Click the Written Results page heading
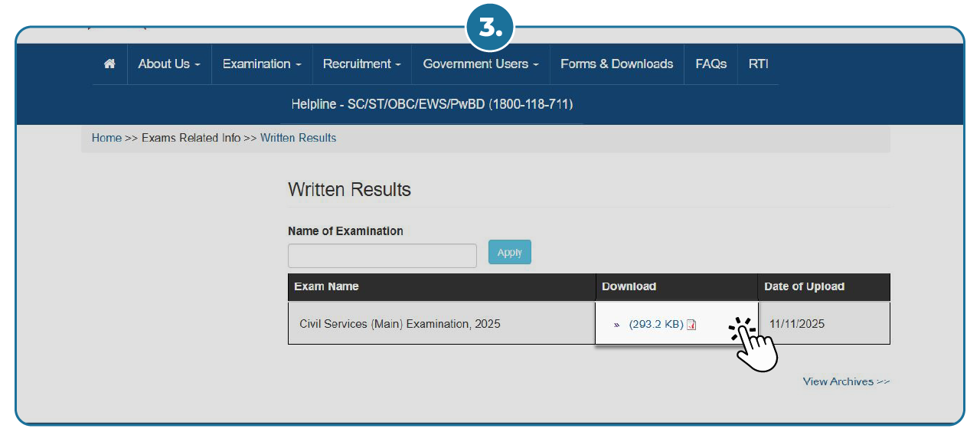The width and height of the screenshot is (980, 435). 349,190
